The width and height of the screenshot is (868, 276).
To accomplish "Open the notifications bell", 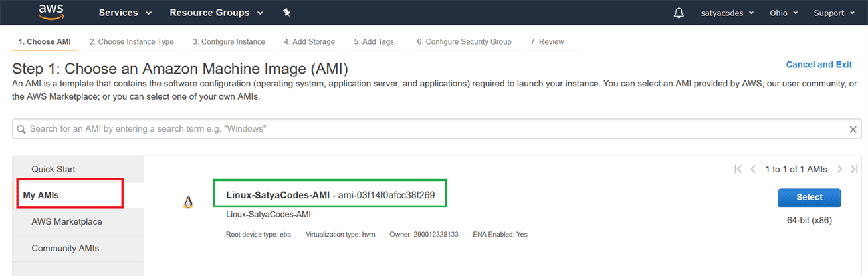I will point(679,13).
